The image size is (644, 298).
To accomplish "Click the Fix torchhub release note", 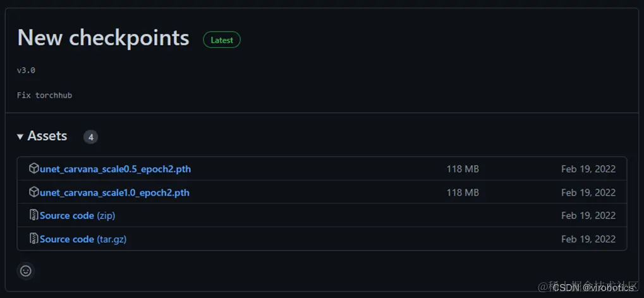I will [44, 95].
